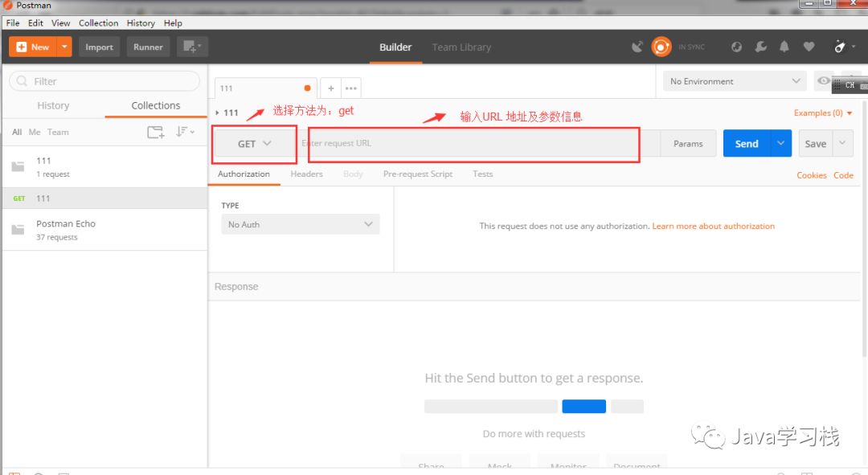Open notifications bell icon
Image resolution: width=868 pixels, height=475 pixels.
click(784, 47)
